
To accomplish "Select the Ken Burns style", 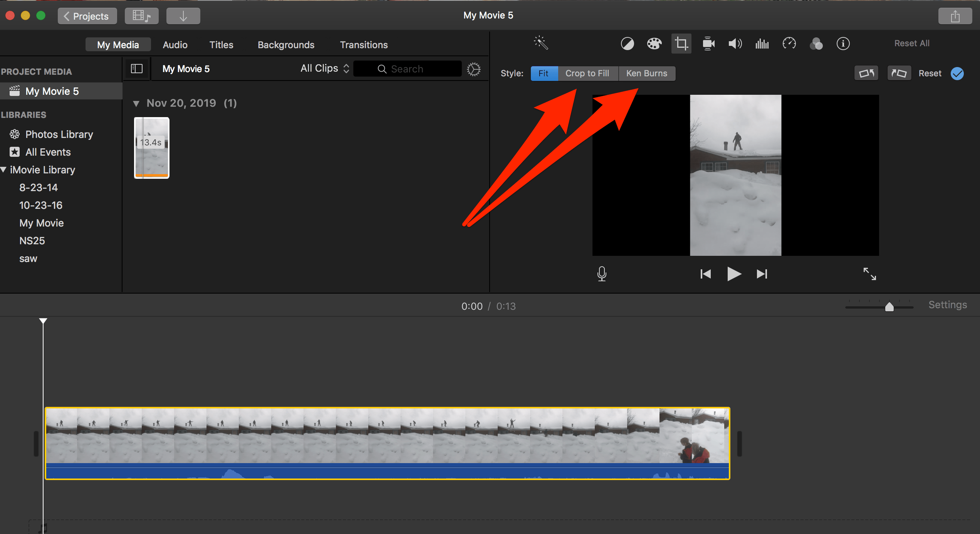I will click(647, 73).
